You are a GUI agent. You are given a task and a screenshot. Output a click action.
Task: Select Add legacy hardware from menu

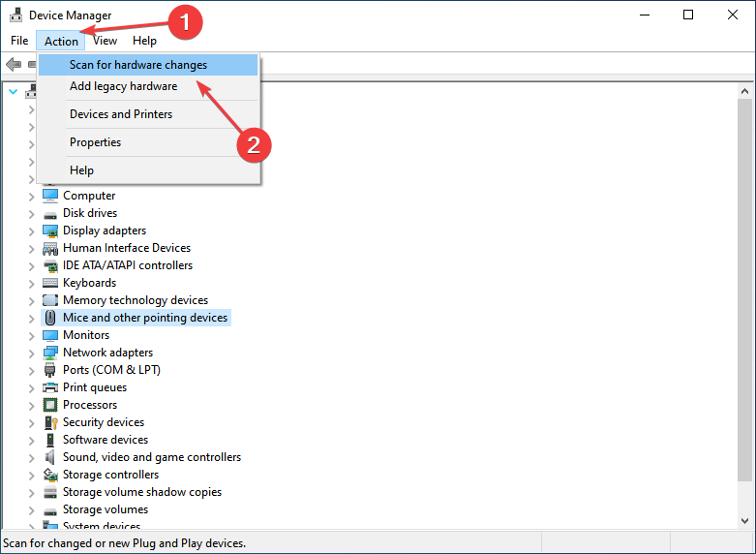(123, 86)
